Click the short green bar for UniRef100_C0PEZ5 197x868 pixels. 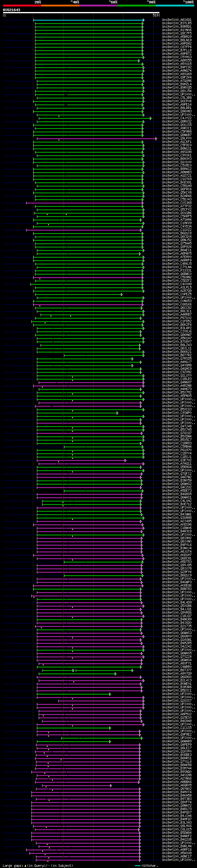[79, 294]
